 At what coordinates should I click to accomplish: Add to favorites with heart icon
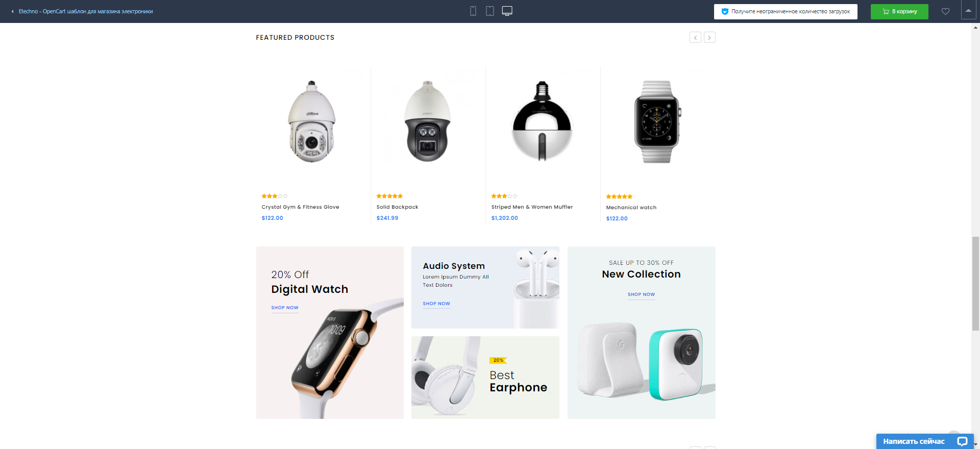pos(945,11)
